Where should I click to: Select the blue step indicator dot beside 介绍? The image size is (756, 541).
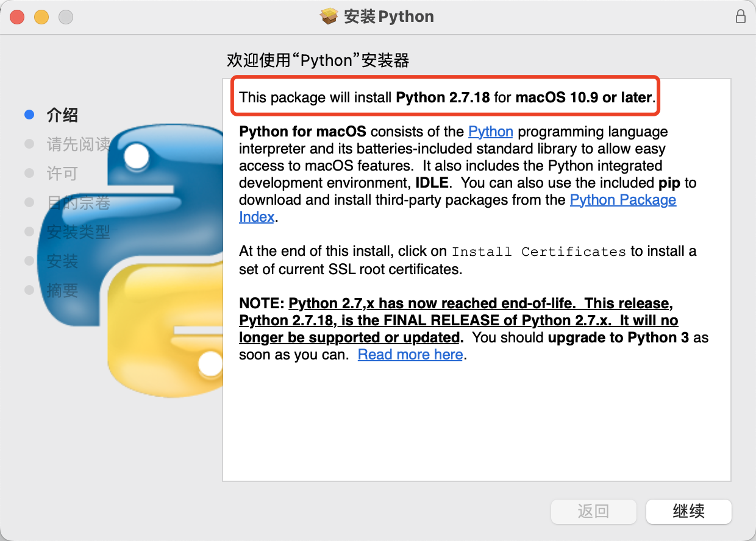pos(29,115)
